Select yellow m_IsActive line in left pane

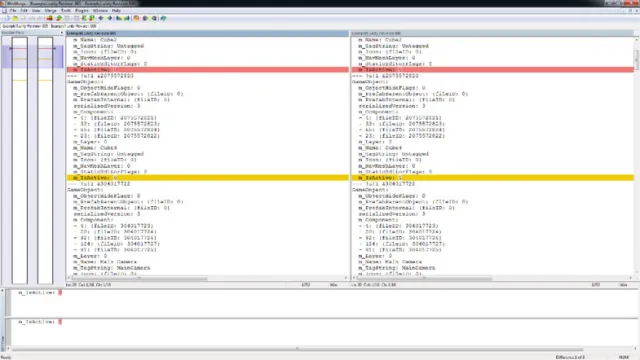[207, 178]
